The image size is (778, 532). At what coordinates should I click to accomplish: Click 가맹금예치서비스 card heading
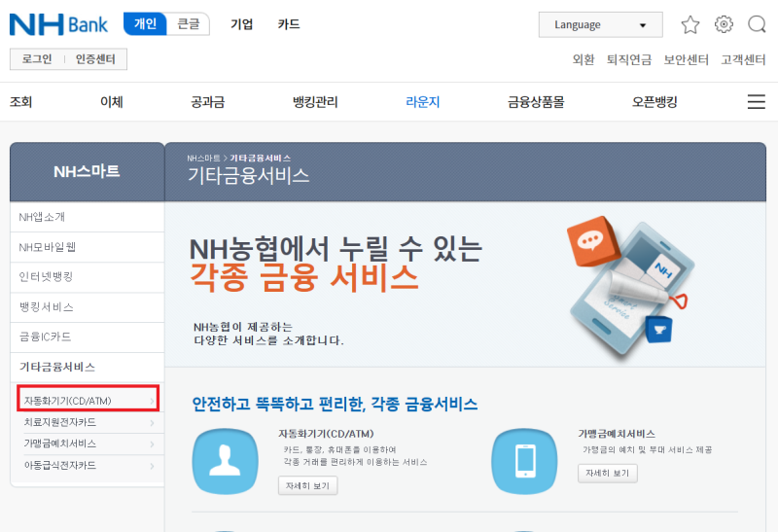(x=617, y=434)
